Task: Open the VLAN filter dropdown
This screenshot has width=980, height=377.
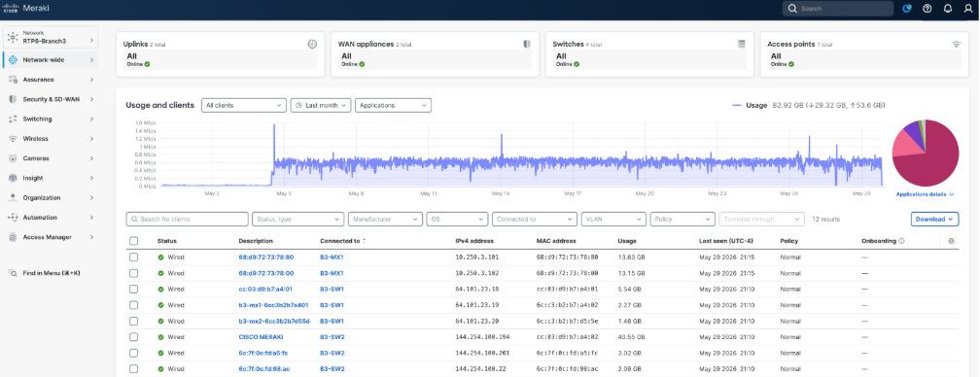Action: [x=613, y=219]
